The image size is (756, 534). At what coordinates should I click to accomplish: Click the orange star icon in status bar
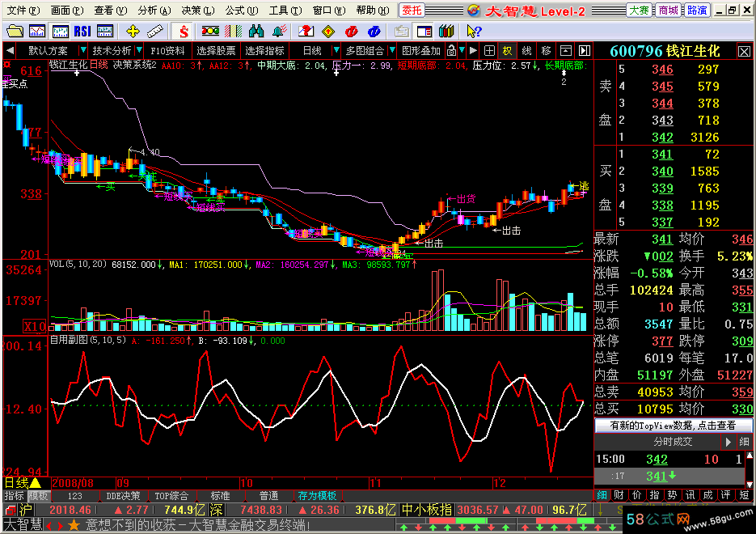[74, 525]
